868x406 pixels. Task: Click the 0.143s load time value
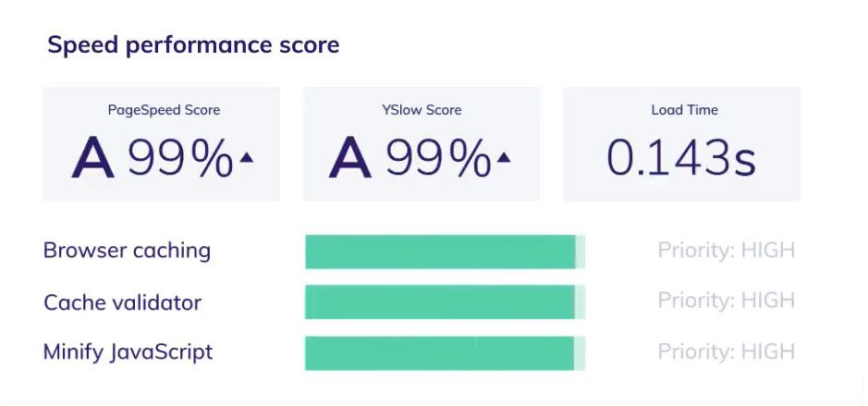coord(681,158)
